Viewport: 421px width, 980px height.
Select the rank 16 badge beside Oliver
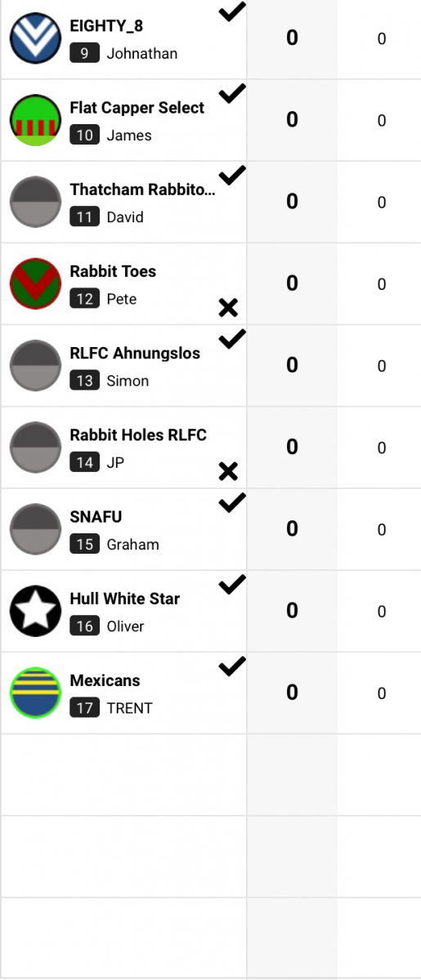(x=85, y=626)
